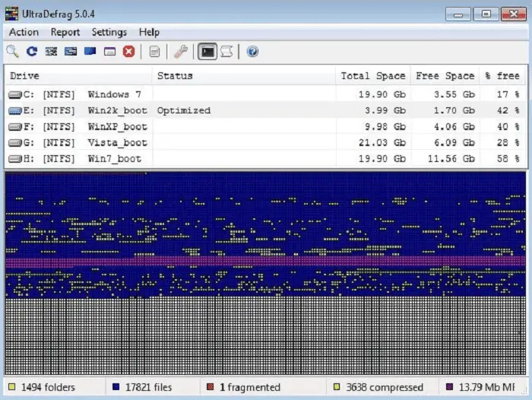Maximize the UltraDefrag window
This screenshot has width=532, height=400.
[486, 14]
